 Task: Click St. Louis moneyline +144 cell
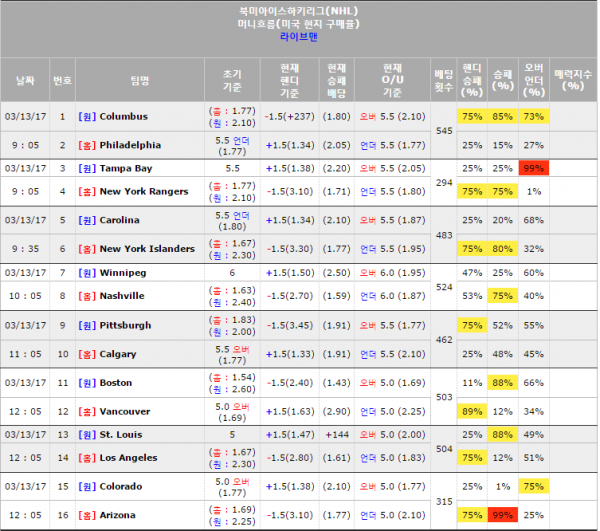[337, 435]
